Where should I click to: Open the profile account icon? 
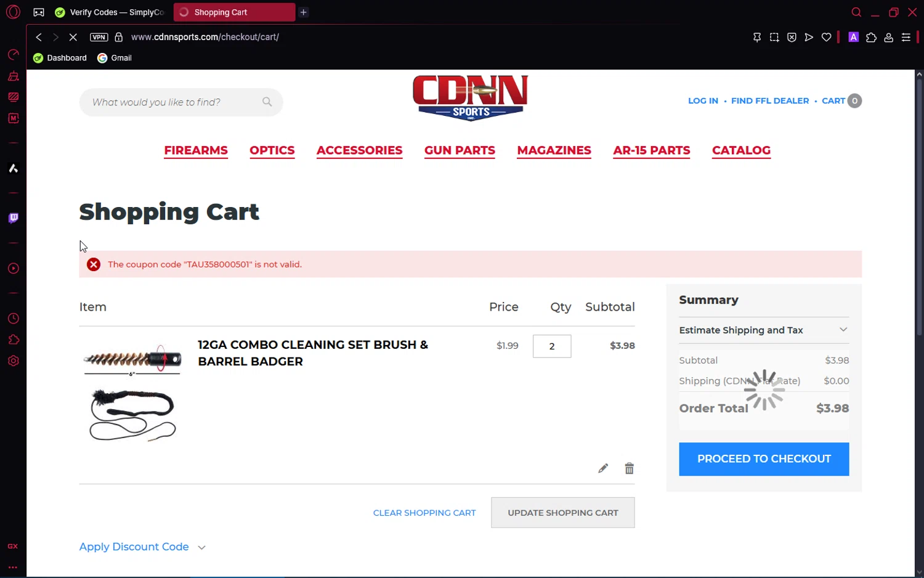(889, 37)
